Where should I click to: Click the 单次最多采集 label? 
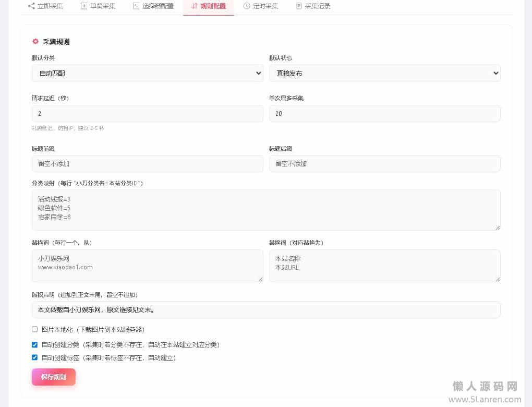(286, 99)
